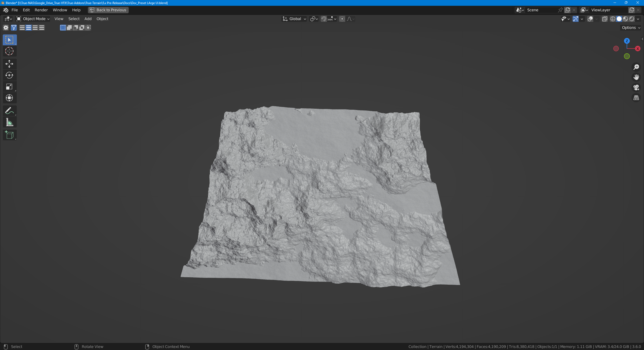Toggle X-ray display mode
Viewport: 644px width, 350px height.
(x=605, y=19)
